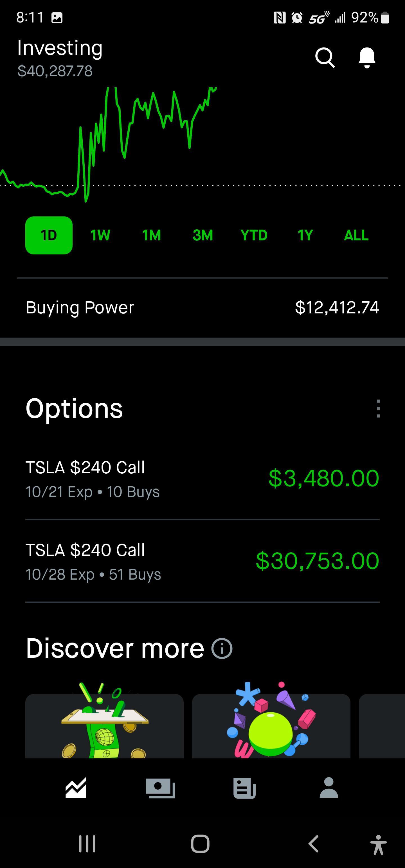Image resolution: width=405 pixels, height=868 pixels.
Task: Switch chart to 1M range
Action: (151, 235)
